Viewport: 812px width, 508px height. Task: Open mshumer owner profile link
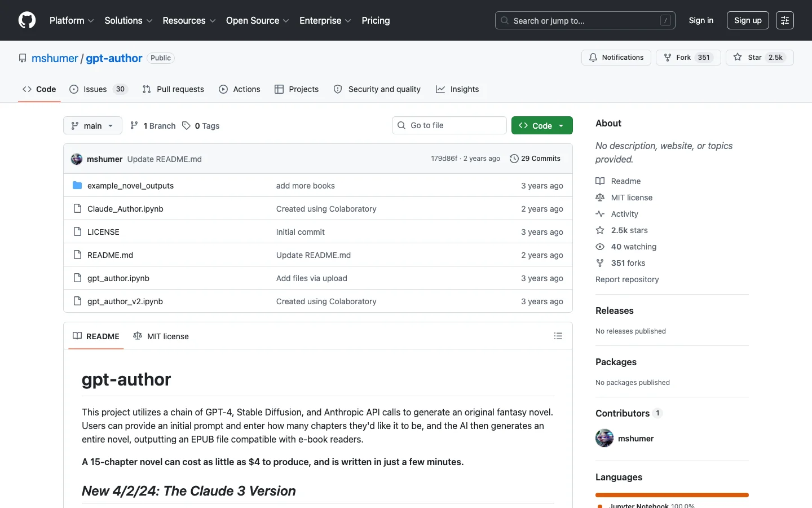(x=55, y=58)
